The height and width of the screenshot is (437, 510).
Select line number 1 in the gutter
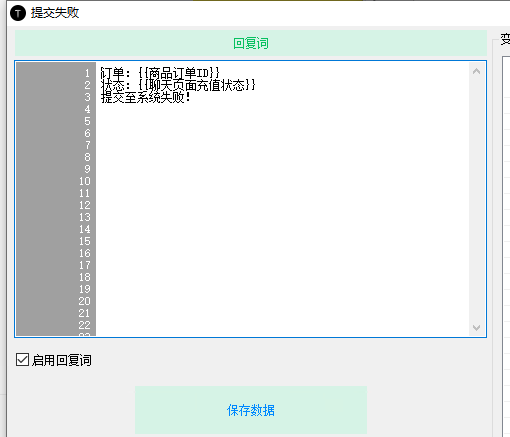click(x=87, y=73)
